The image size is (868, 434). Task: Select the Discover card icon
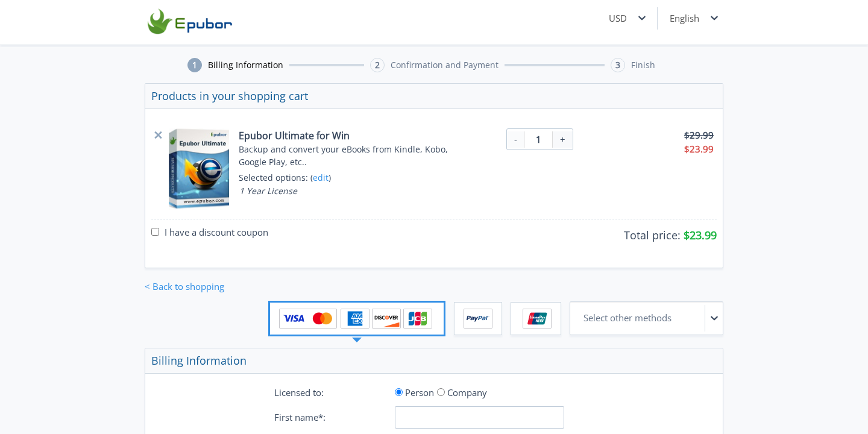(x=386, y=318)
